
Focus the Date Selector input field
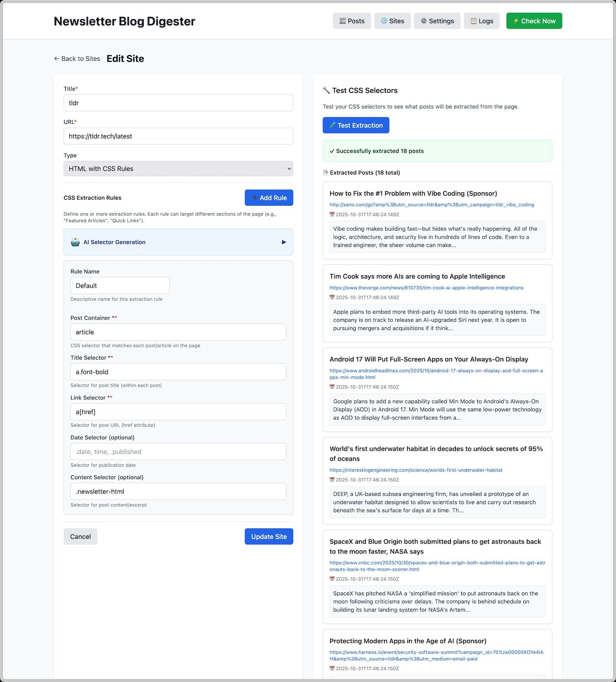tap(178, 452)
